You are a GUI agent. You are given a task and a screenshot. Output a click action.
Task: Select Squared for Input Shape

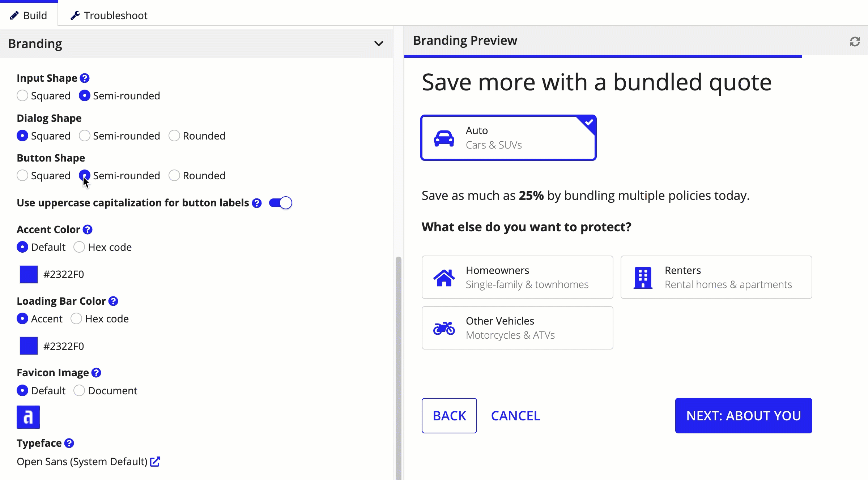point(22,96)
